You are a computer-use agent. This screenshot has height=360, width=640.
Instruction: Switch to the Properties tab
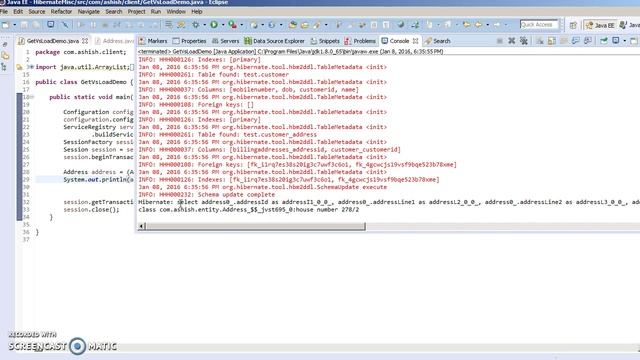pyautogui.click(x=189, y=41)
